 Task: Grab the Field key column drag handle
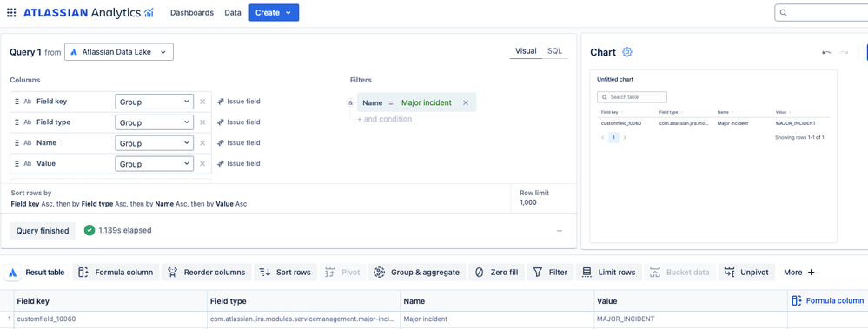[17, 102]
